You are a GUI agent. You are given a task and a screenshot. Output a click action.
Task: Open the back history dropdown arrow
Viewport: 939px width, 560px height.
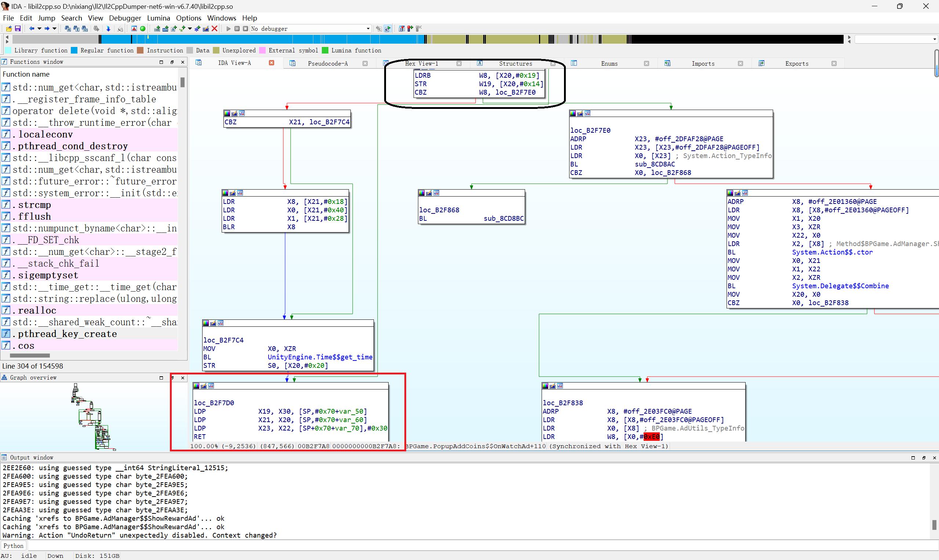[x=39, y=29]
